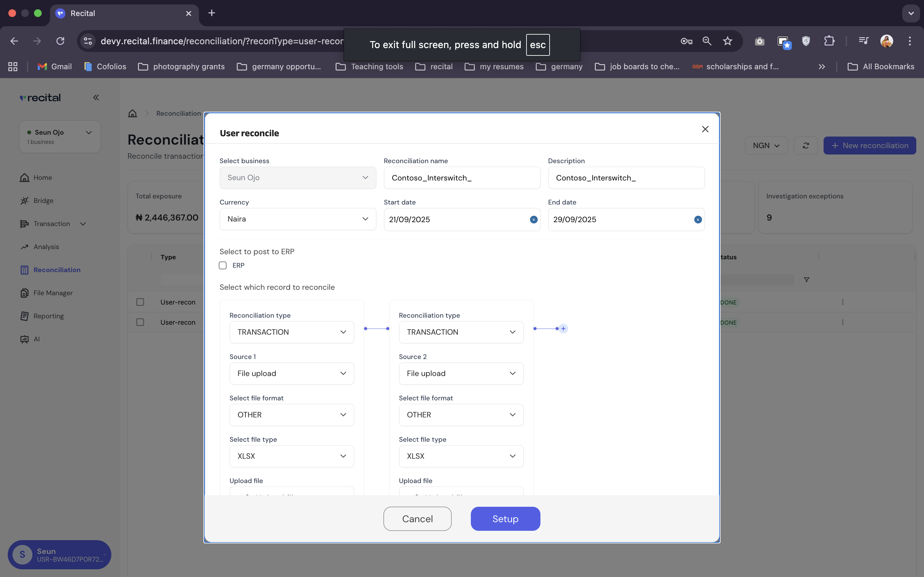This screenshot has width=924, height=577.
Task: Click the refresh icon beside NGN
Action: click(806, 146)
